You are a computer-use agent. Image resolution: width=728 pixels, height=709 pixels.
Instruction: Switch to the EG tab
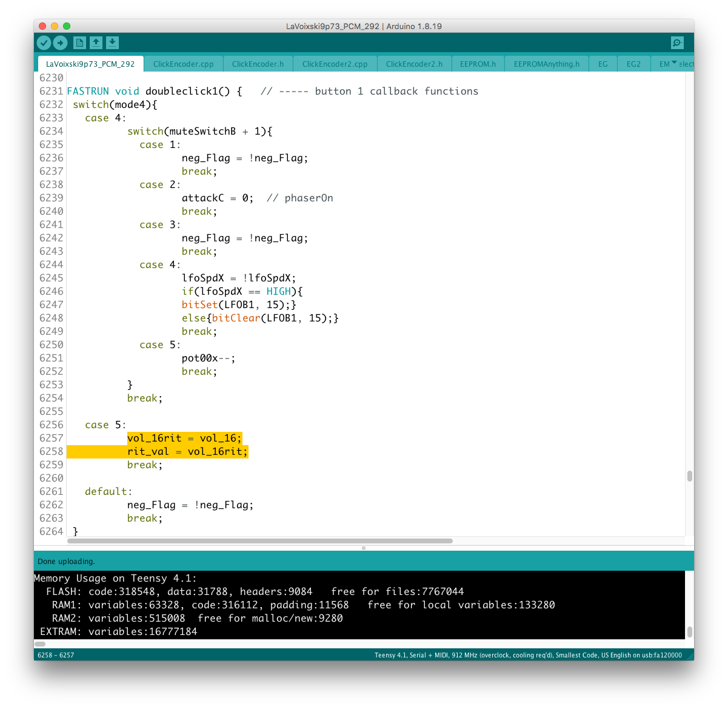(603, 64)
